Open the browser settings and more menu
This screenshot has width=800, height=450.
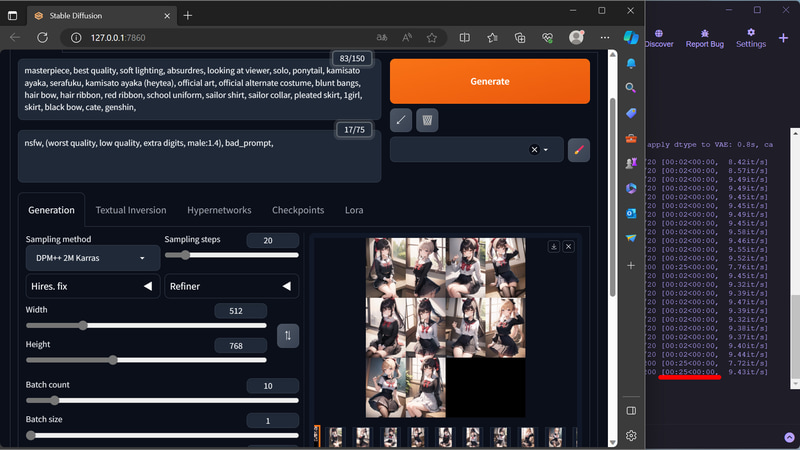point(605,38)
